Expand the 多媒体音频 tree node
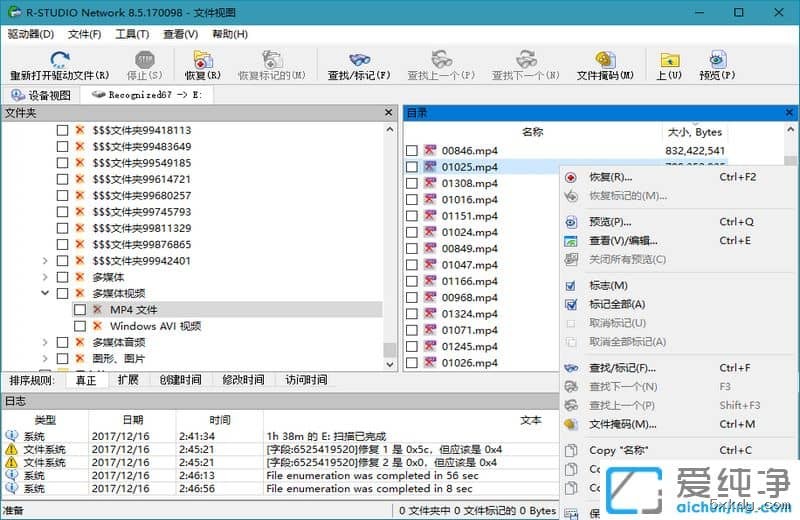 point(45,342)
